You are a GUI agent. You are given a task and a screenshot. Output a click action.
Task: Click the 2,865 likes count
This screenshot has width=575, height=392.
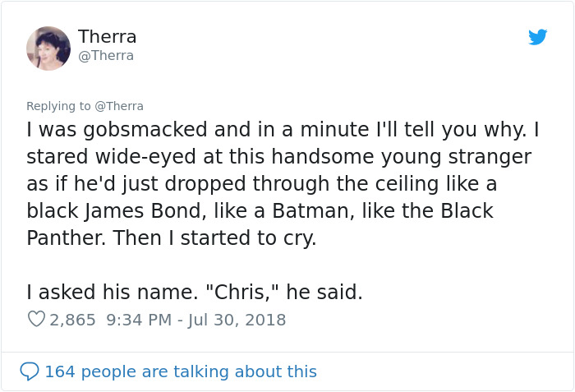click(72, 320)
